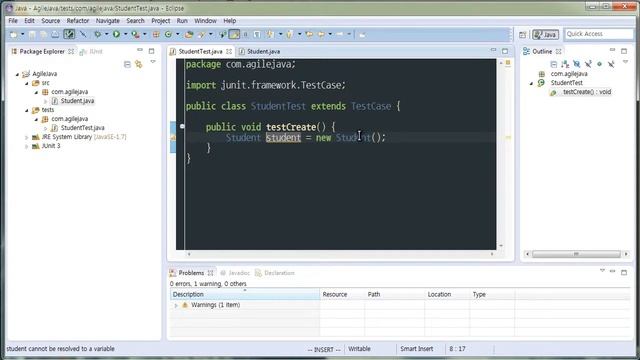Screen dimensions: 640x360
Task: Open the Outline view menu triangle
Action: point(625,62)
